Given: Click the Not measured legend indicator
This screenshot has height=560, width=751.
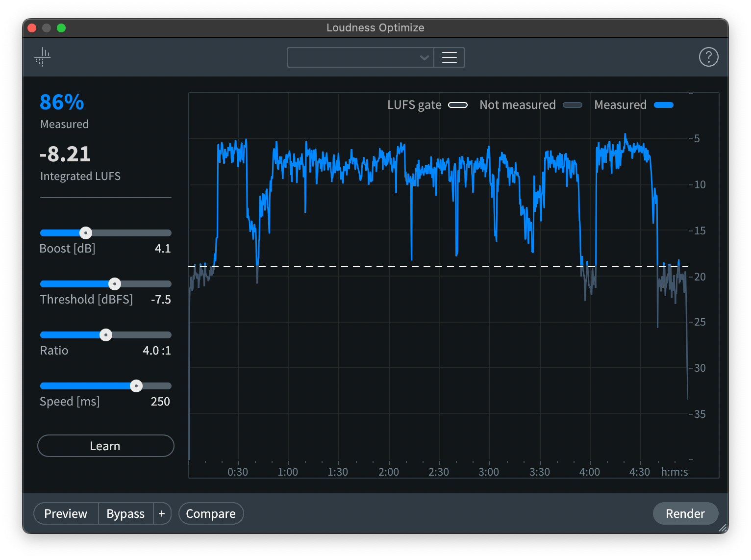Looking at the screenshot, I should click(573, 105).
